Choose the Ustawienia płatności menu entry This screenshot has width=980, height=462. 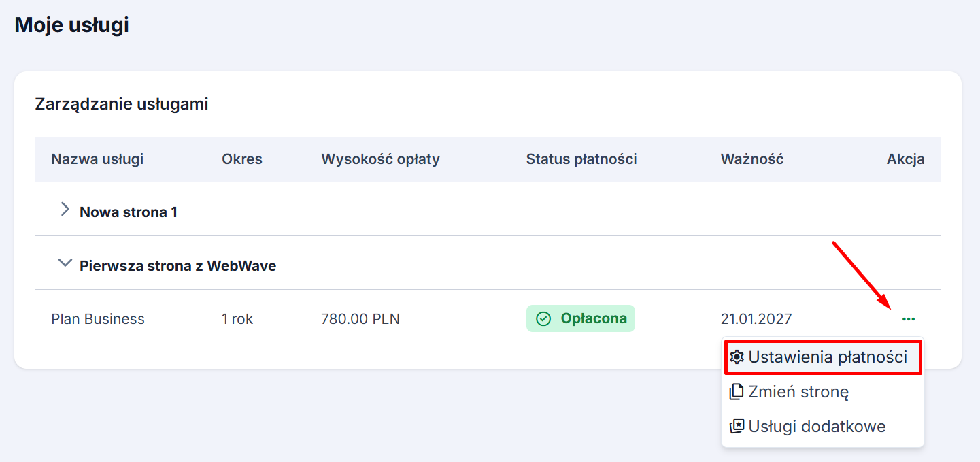click(x=828, y=357)
